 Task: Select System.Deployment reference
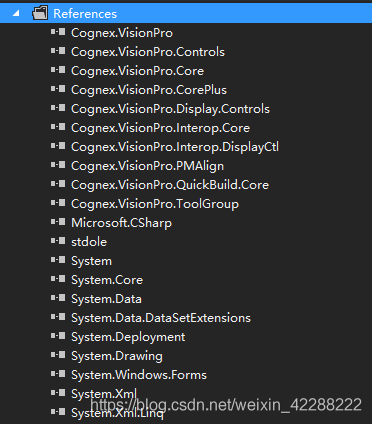(128, 337)
